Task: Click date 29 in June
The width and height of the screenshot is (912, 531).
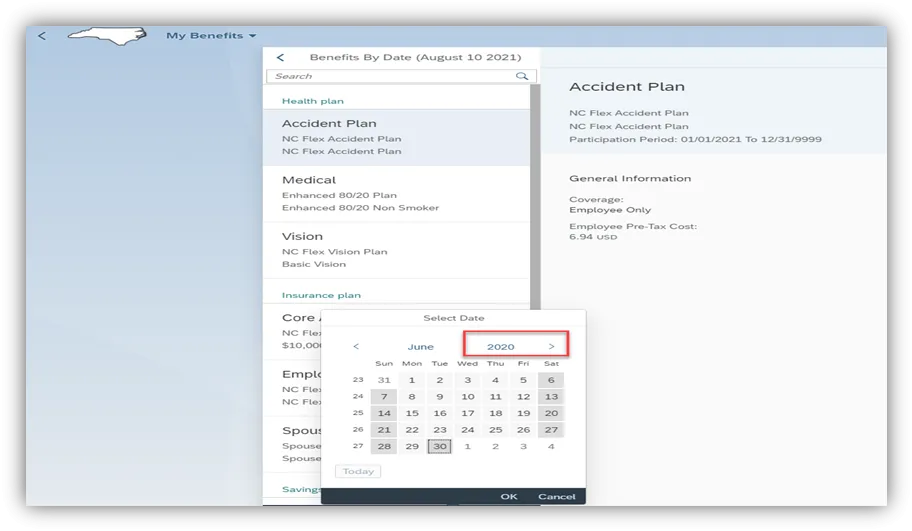Action: [x=412, y=446]
